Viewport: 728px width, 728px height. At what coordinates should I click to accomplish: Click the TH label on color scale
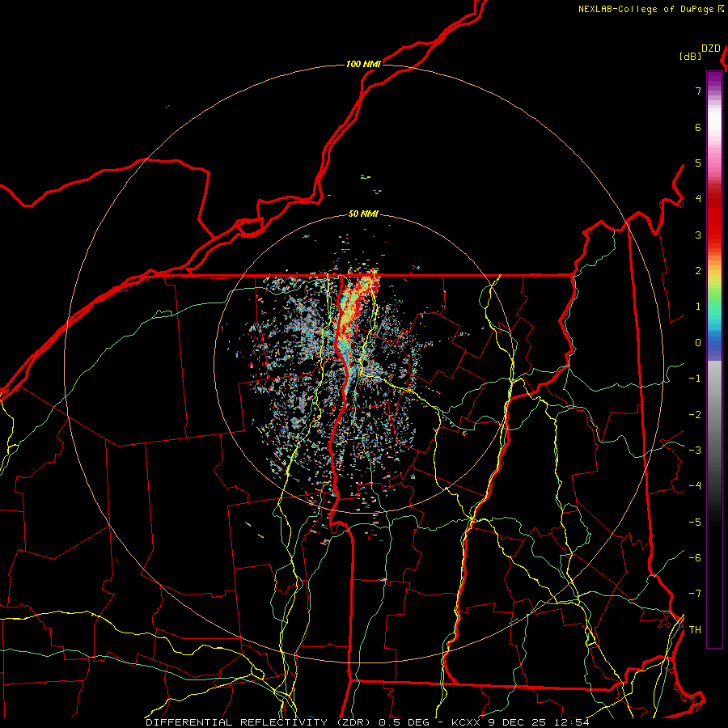click(x=695, y=630)
